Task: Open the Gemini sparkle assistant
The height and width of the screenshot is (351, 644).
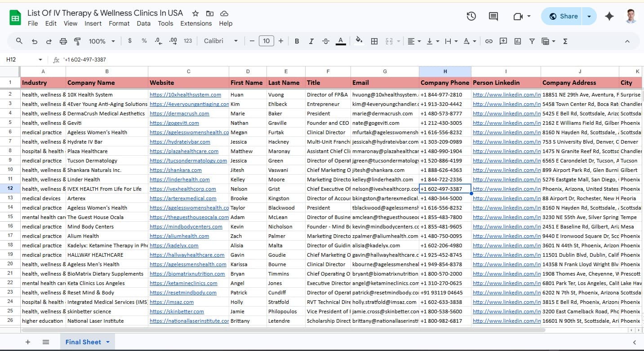Action: (609, 16)
